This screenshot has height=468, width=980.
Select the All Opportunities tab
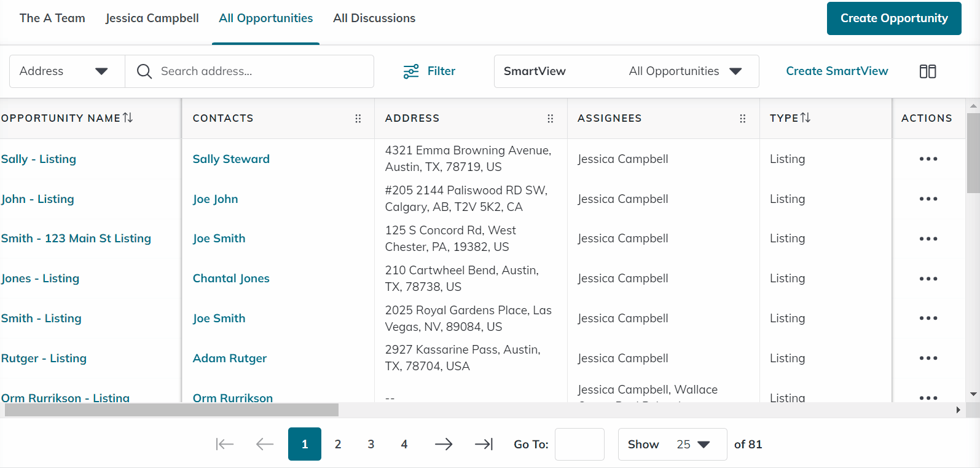266,18
